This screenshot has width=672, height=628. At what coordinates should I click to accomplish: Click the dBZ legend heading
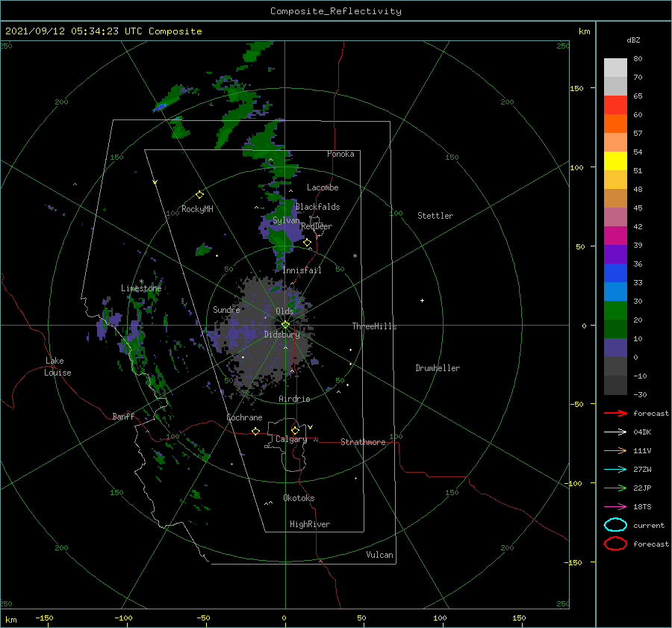pos(633,40)
